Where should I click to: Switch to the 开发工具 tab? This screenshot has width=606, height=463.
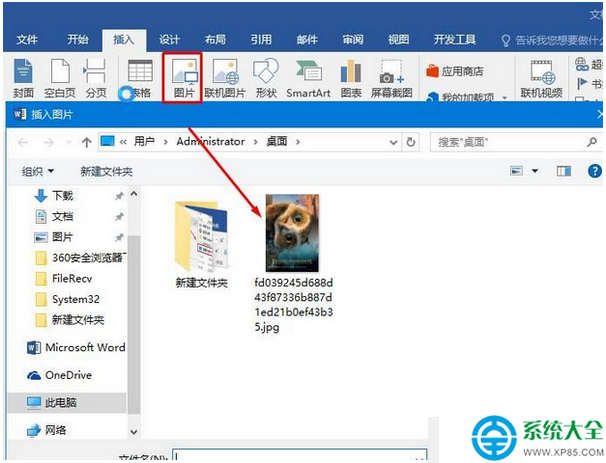pos(454,39)
